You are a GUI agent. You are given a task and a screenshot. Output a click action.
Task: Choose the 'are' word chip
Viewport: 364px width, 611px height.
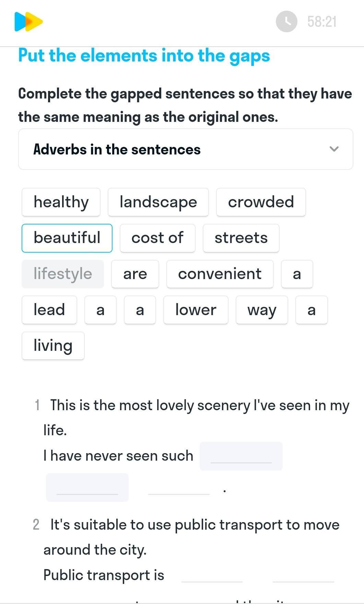coord(135,274)
